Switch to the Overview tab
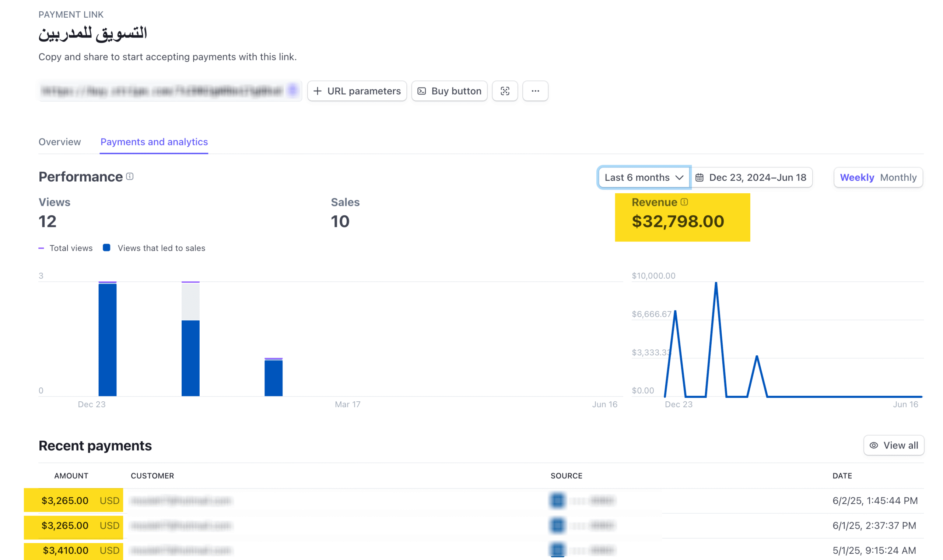Screen dimensions: 943x560 coord(60,142)
